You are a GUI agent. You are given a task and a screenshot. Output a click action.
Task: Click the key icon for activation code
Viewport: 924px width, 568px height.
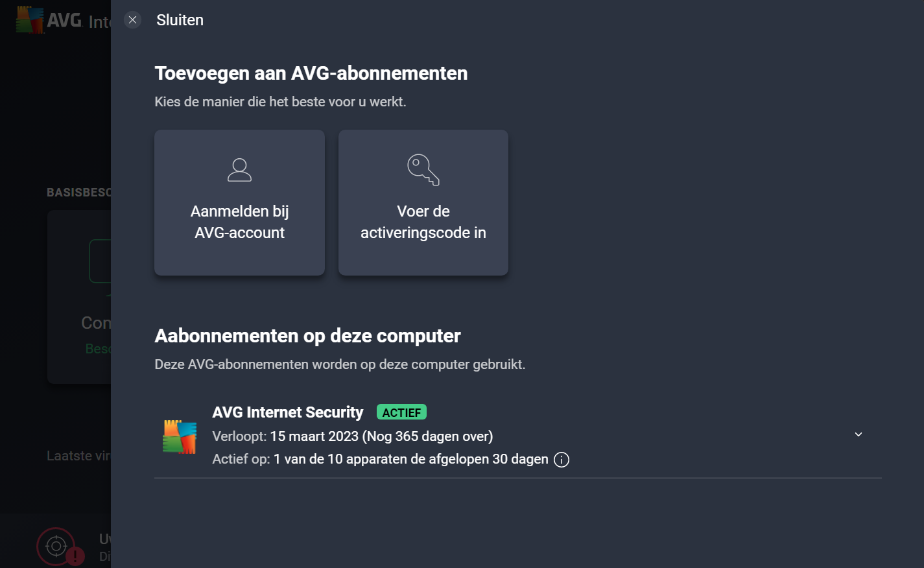point(423,170)
